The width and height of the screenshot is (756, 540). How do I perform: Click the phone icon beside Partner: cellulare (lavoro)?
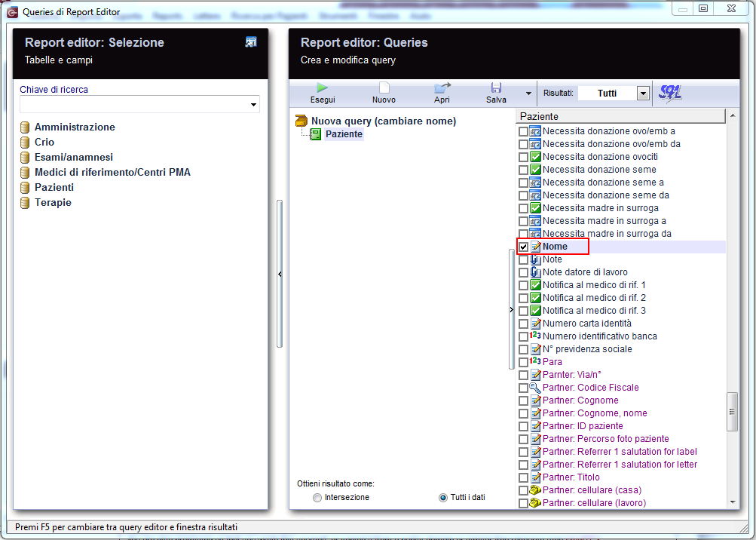click(x=535, y=503)
